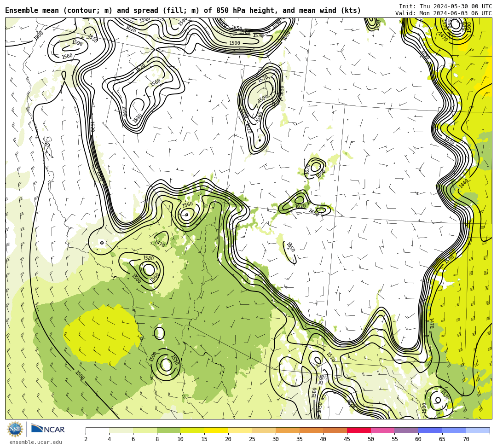Screen dimensions: 497x448
Task: Click the colorbar tick label 65
Action: pos(442,439)
